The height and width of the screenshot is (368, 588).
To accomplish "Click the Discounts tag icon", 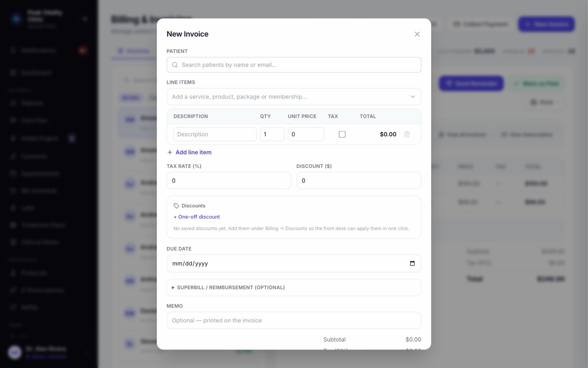I will point(176,206).
